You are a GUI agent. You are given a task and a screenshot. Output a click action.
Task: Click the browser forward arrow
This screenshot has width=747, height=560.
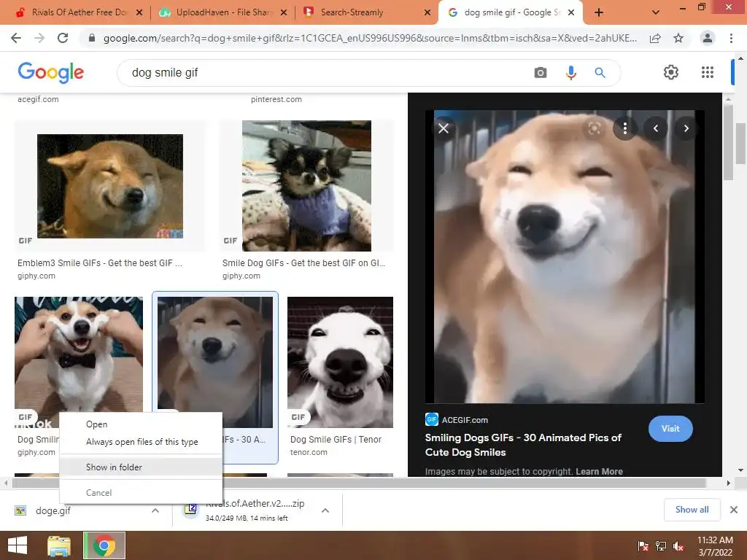point(39,38)
